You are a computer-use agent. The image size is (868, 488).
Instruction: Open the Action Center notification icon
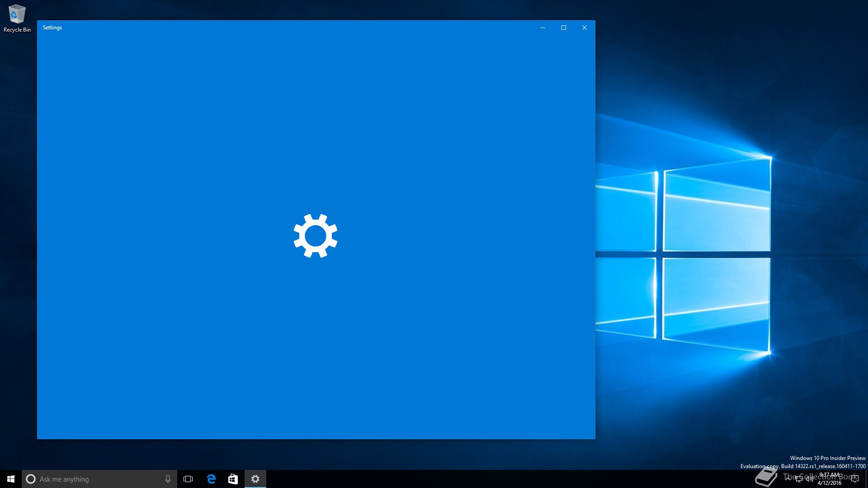(x=854, y=479)
